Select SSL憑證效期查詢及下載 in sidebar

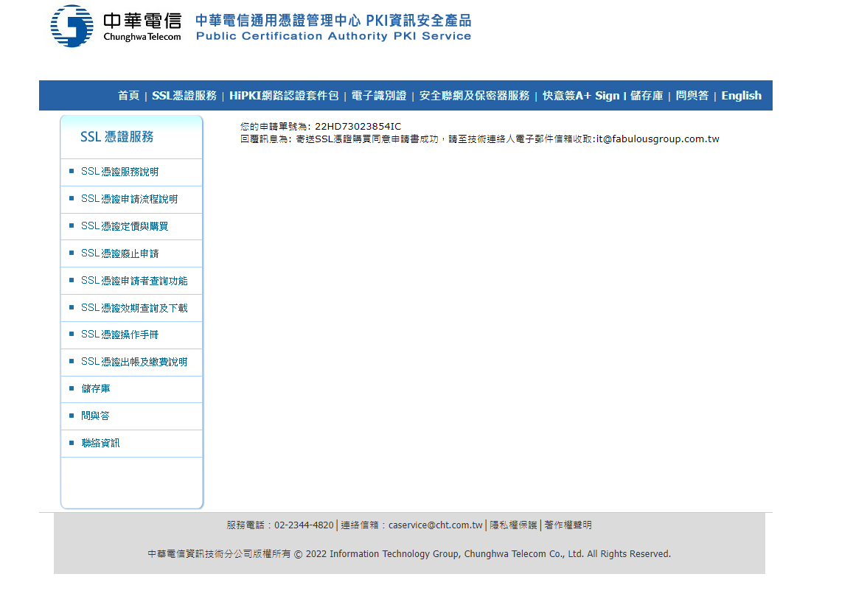(x=134, y=308)
